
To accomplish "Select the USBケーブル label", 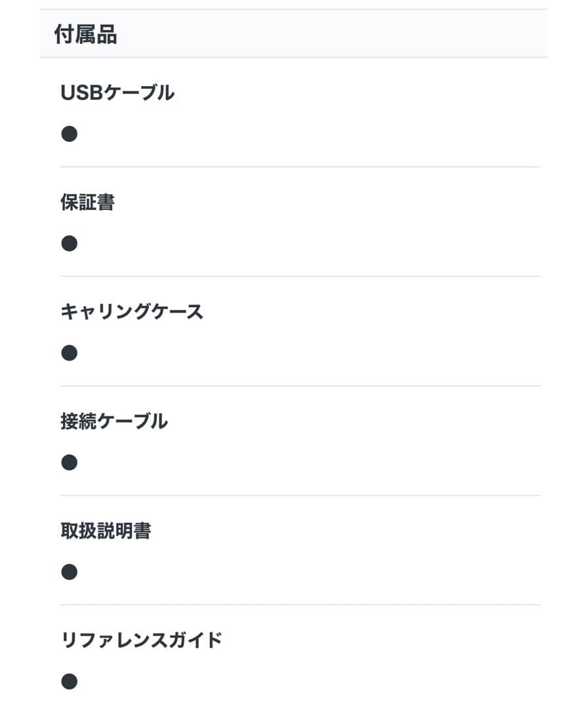I will tap(117, 93).
